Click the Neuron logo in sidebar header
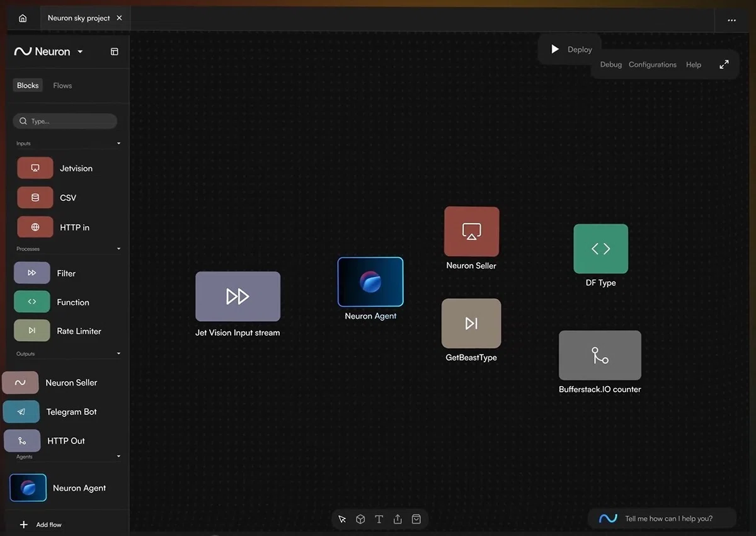756x536 pixels. [x=42, y=52]
